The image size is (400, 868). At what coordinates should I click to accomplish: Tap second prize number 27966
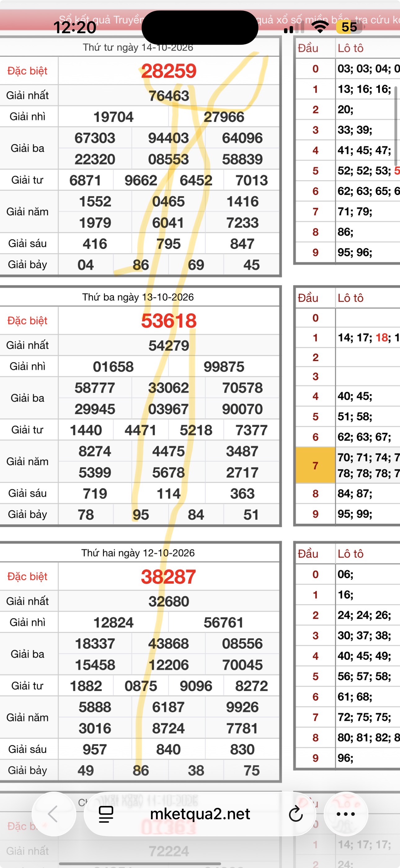point(224,117)
